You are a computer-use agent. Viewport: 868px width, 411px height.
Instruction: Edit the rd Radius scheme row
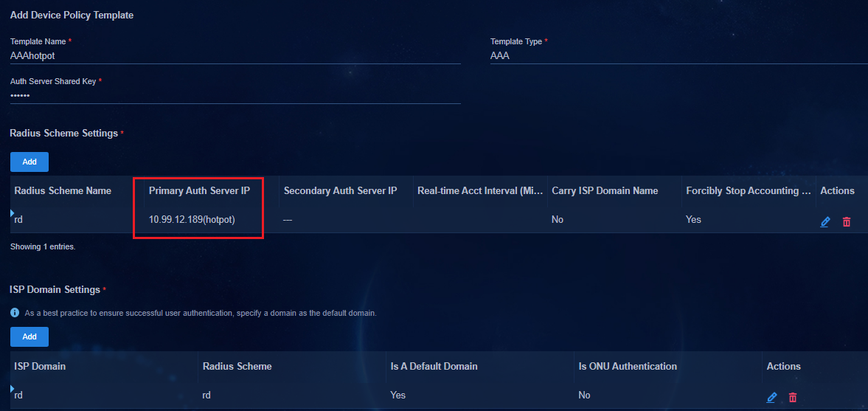[x=824, y=221]
